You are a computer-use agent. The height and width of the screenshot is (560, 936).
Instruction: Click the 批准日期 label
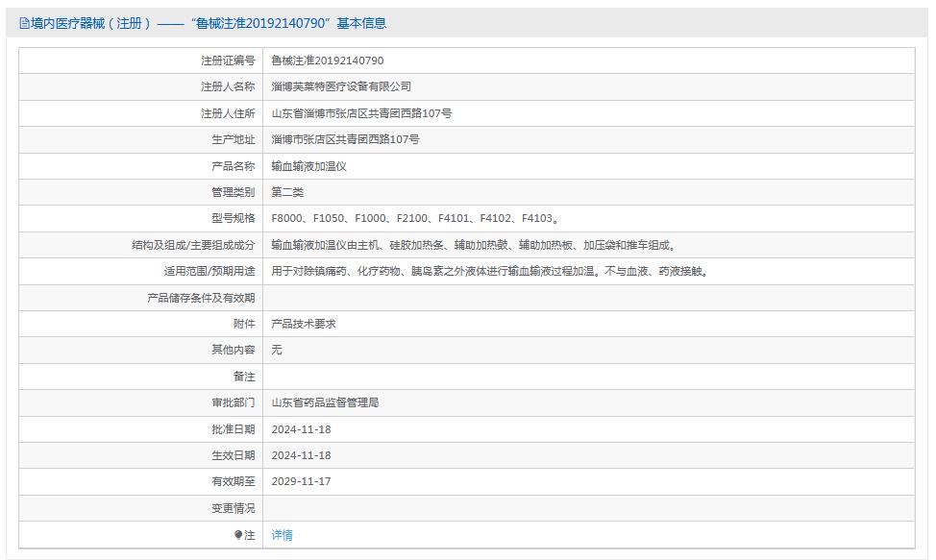click(x=233, y=429)
